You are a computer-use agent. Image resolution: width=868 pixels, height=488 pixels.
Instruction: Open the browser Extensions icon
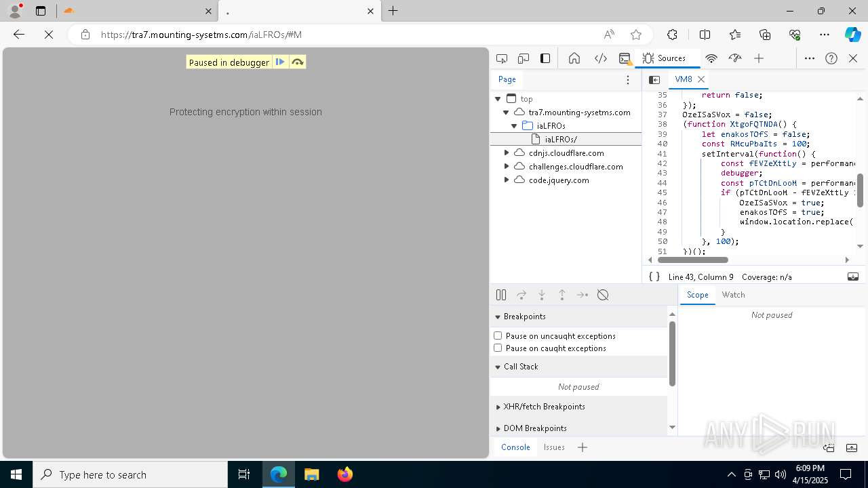point(672,35)
